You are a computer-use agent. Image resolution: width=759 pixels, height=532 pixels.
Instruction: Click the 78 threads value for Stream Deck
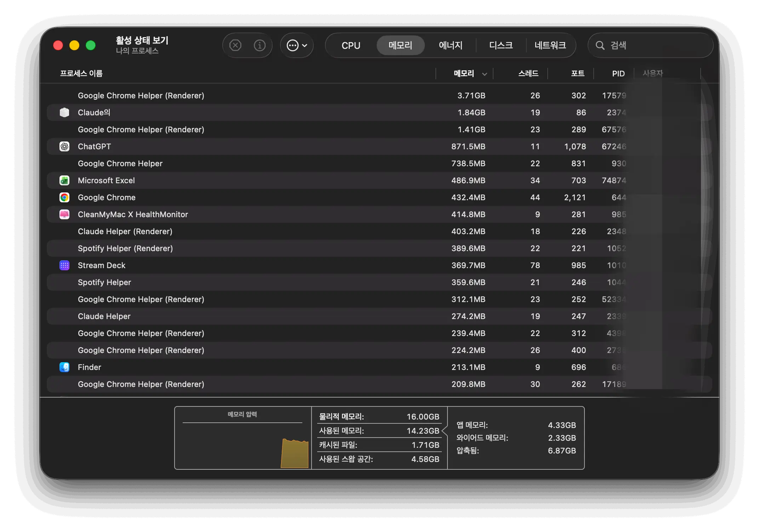(535, 265)
